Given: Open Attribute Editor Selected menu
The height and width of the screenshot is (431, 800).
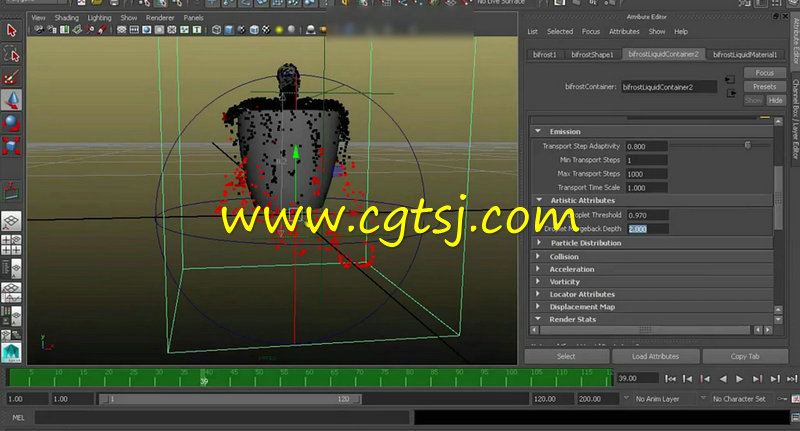Looking at the screenshot, I should coord(560,32).
